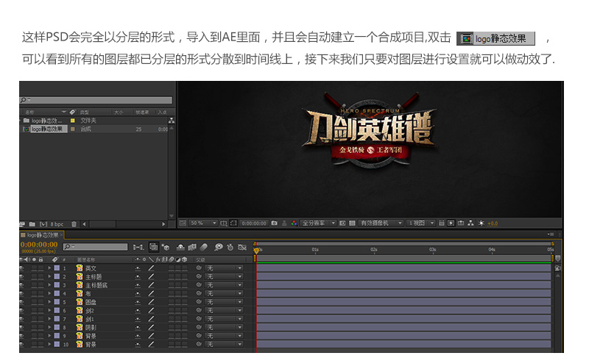Click the 8 bpc color depth button
589x364 pixels.
[x=57, y=224]
